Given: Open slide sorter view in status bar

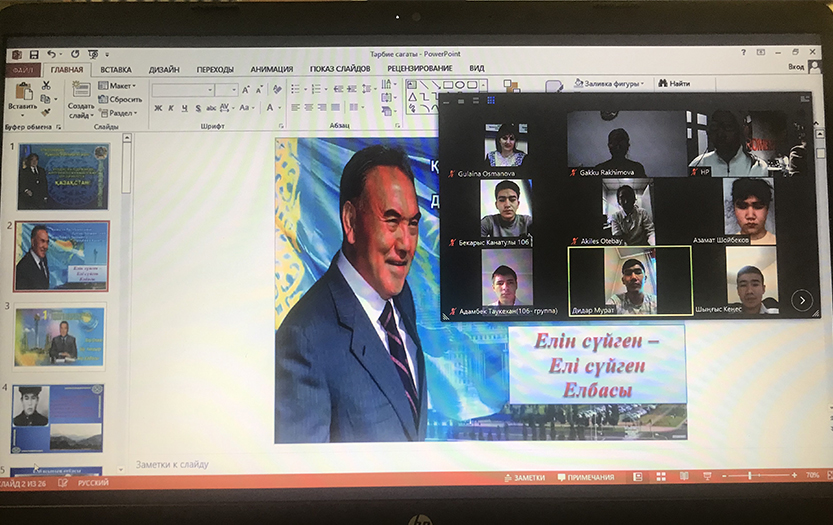Looking at the screenshot, I should (660, 477).
